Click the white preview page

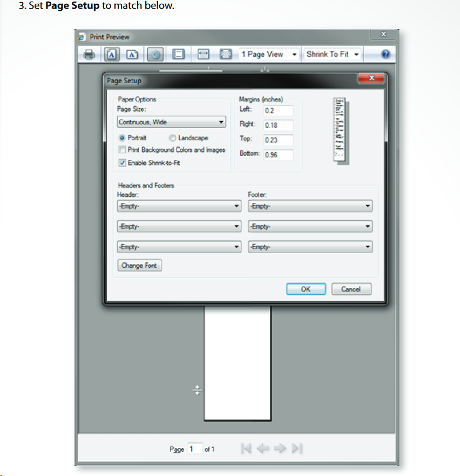[238, 363]
